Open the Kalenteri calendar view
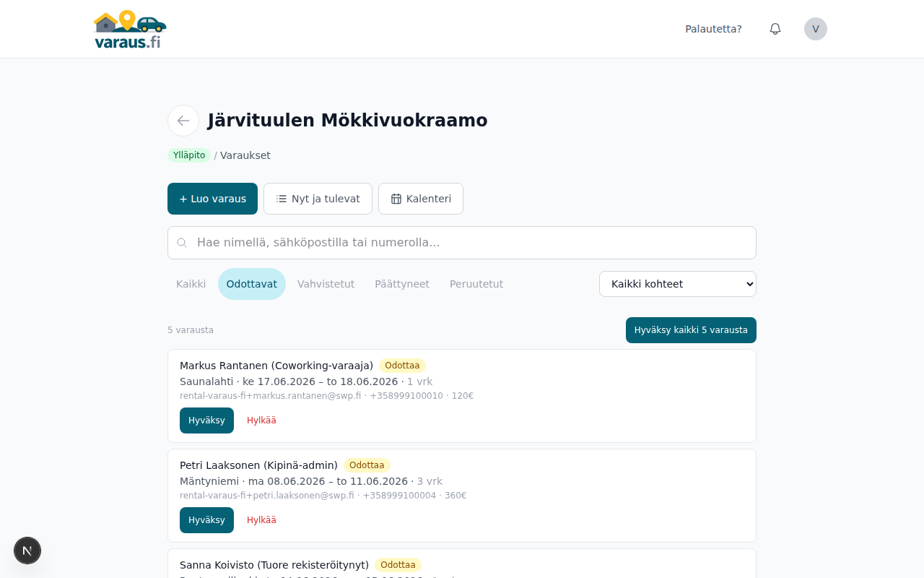The image size is (924, 578). coord(421,199)
